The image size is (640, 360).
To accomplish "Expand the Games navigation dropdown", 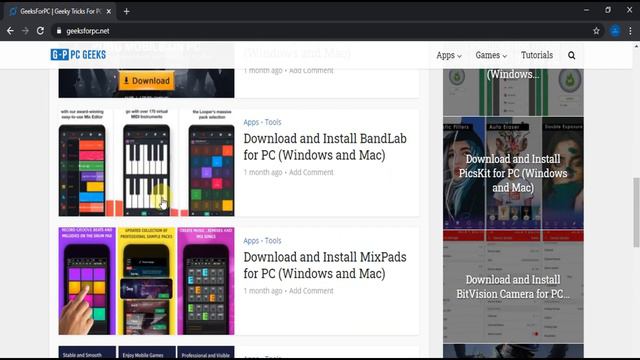I will point(491,55).
